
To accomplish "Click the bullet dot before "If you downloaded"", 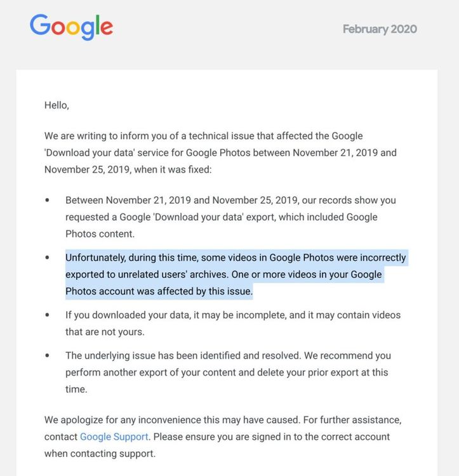I will [x=47, y=315].
